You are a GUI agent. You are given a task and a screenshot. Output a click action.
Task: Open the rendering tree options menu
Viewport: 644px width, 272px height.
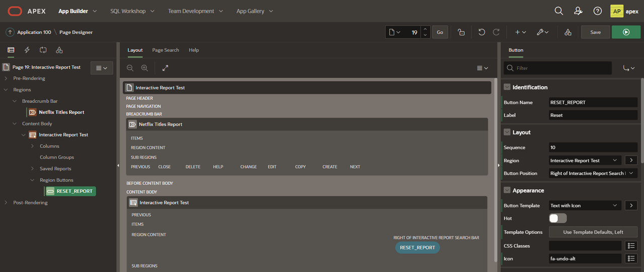[x=102, y=68]
